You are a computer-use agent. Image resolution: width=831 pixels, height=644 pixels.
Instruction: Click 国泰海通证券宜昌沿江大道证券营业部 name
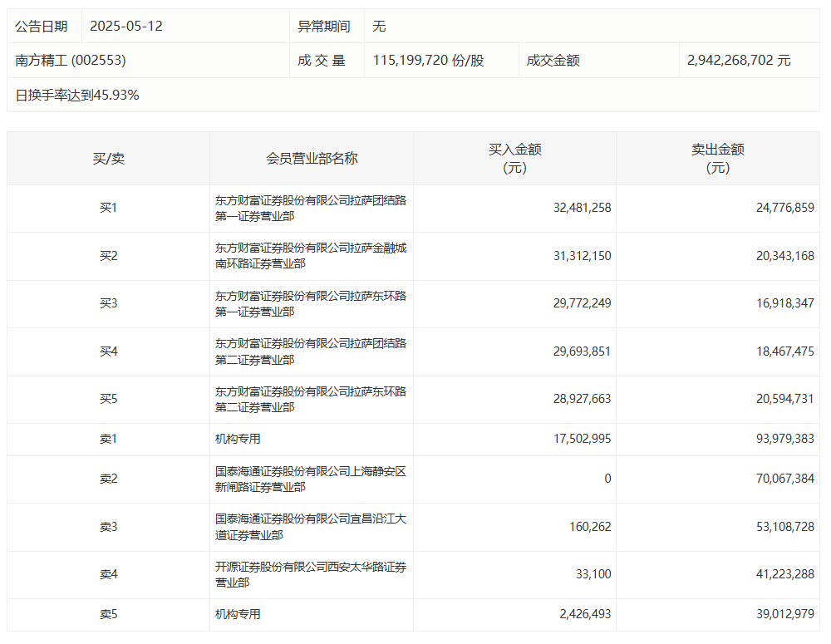(x=311, y=527)
